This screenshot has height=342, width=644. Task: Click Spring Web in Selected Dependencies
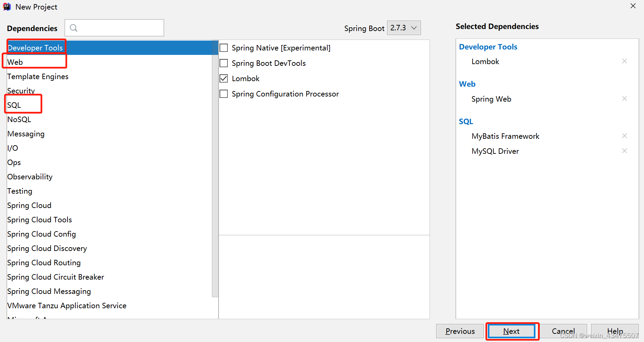tap(491, 99)
